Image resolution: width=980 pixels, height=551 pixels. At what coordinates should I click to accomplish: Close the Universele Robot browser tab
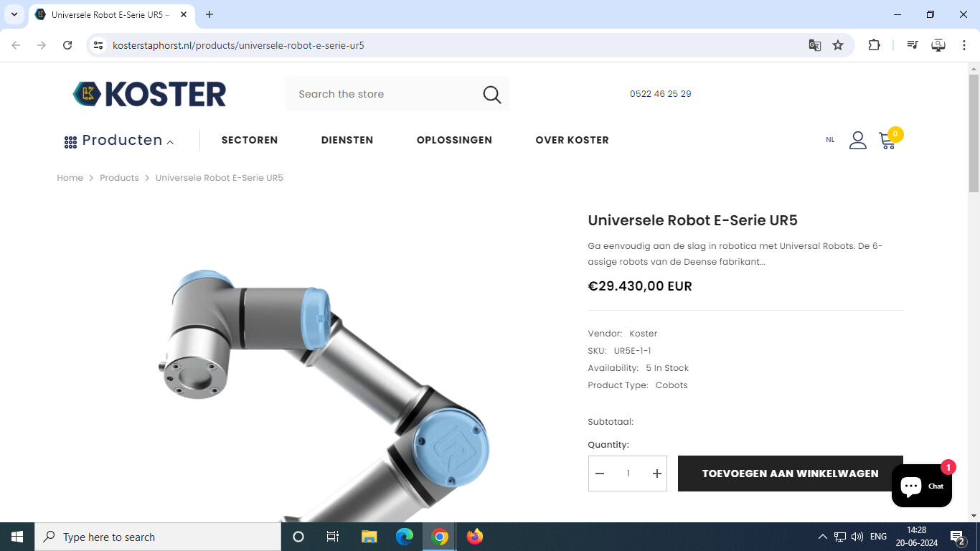pyautogui.click(x=184, y=14)
